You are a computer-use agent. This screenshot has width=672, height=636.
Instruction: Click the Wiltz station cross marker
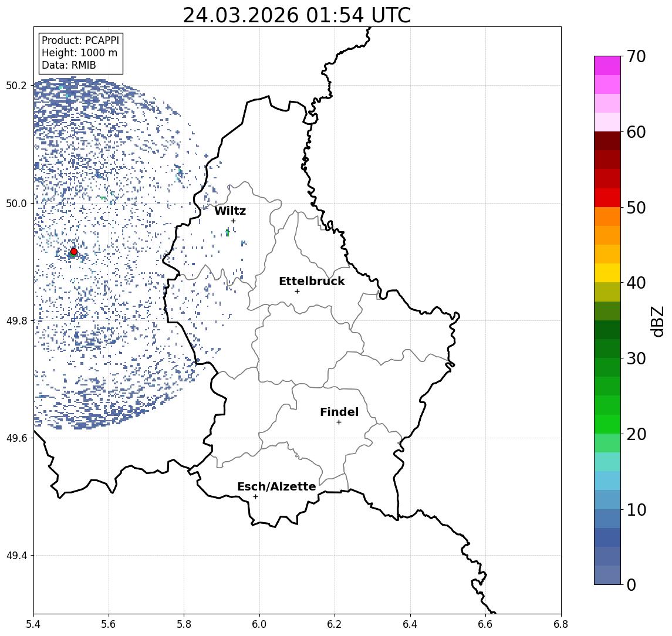(x=233, y=221)
